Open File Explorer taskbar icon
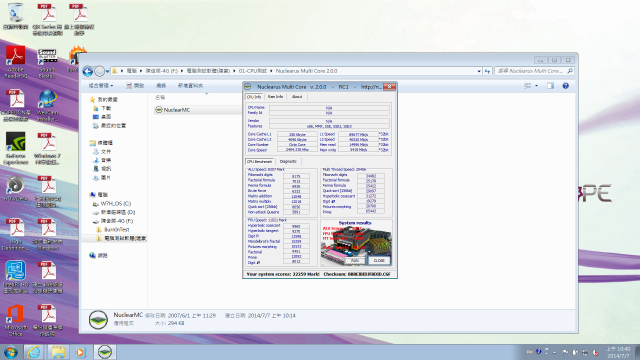This screenshot has width=640, height=360. (x=58, y=352)
